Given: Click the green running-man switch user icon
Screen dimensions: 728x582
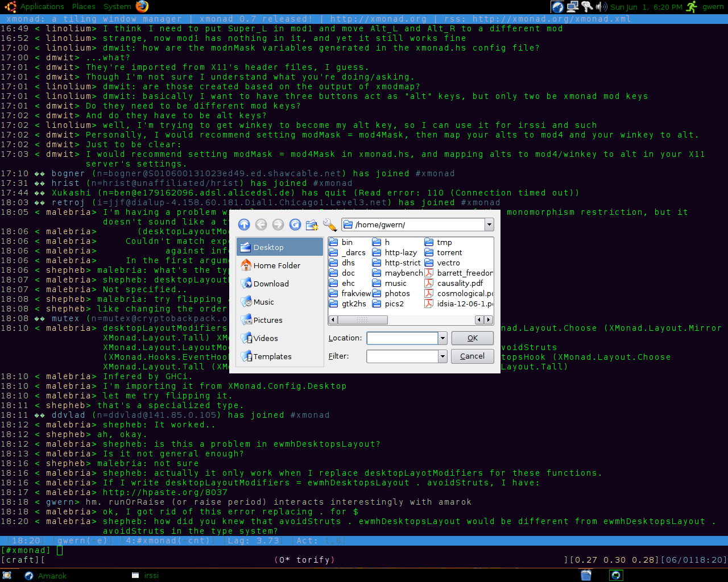Looking at the screenshot, I should coord(692,7).
